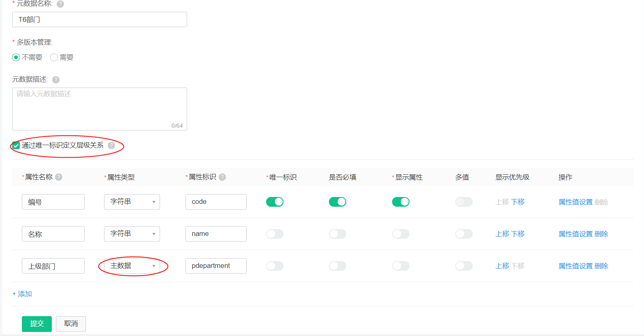
Task: Click help icon next to 属性名称 header
Action: pos(59,177)
